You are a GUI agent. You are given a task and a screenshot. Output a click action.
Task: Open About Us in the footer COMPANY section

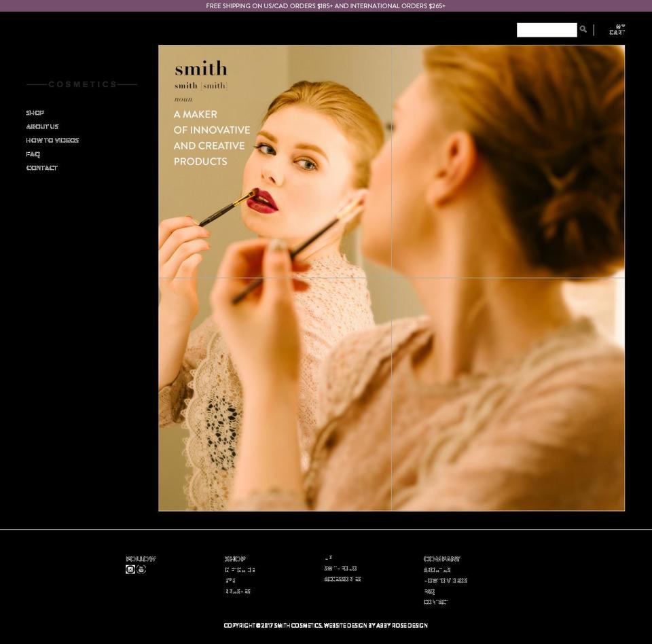(x=439, y=569)
